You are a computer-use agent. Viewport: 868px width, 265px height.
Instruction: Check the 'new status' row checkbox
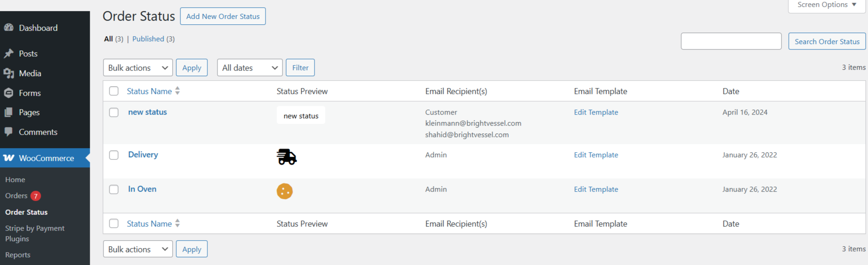114,113
